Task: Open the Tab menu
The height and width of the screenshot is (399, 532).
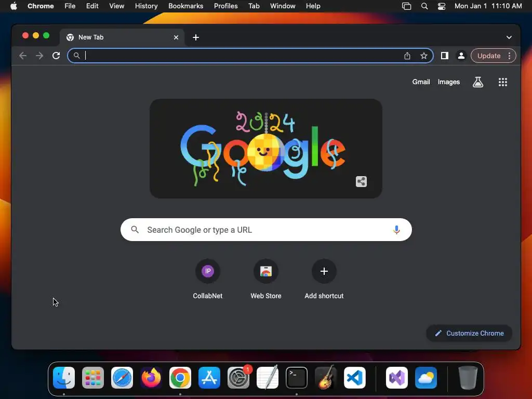Action: coord(254,6)
